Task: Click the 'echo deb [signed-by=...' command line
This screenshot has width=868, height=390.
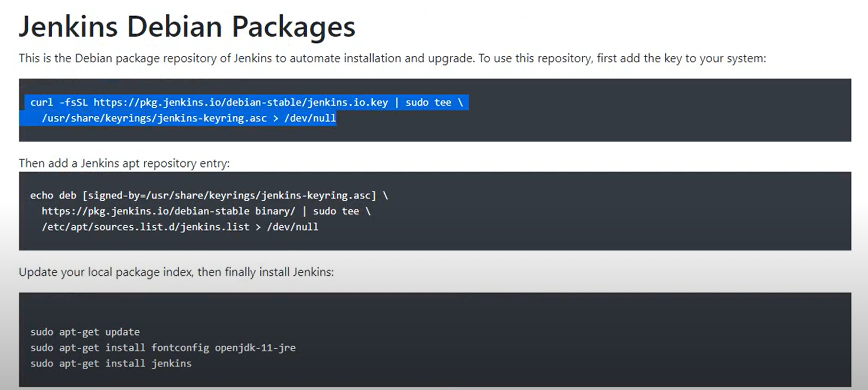Action: pos(209,196)
